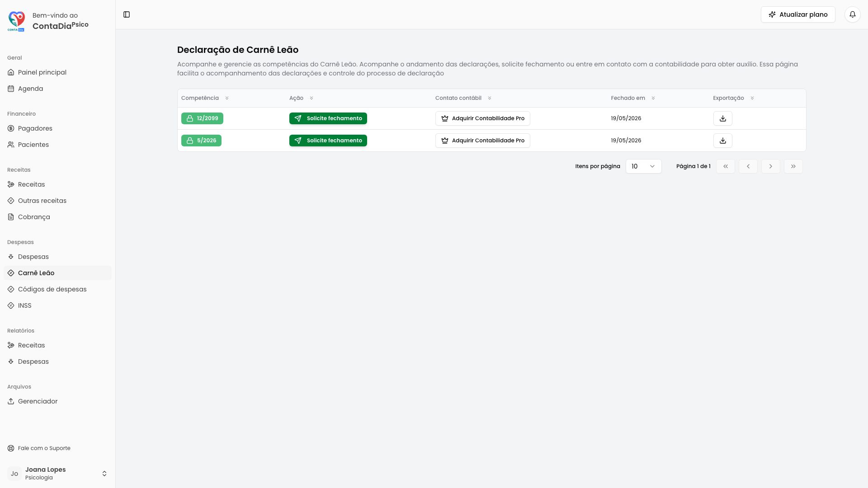868x488 pixels.
Task: Open Receitas under Receitas section
Action: pos(57,184)
